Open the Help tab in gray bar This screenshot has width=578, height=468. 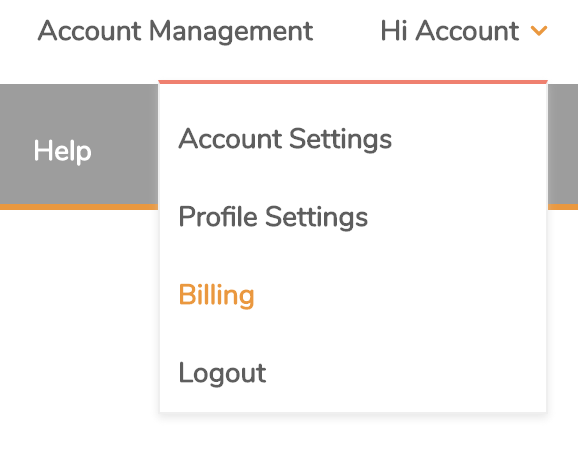(x=62, y=151)
